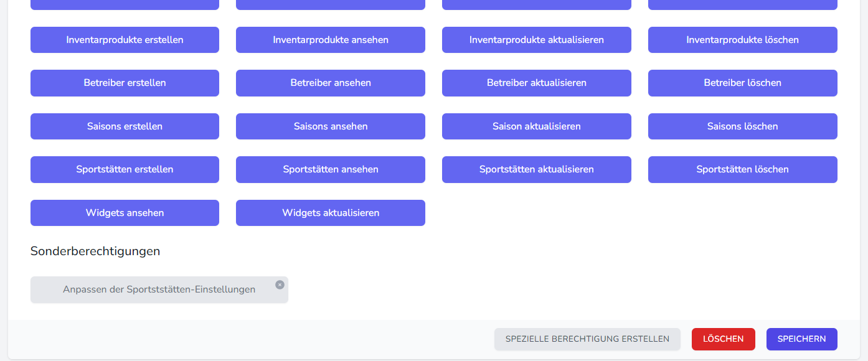Toggle Widgets aktualisieren permission
Screen dimensions: 868x361
[x=330, y=213]
